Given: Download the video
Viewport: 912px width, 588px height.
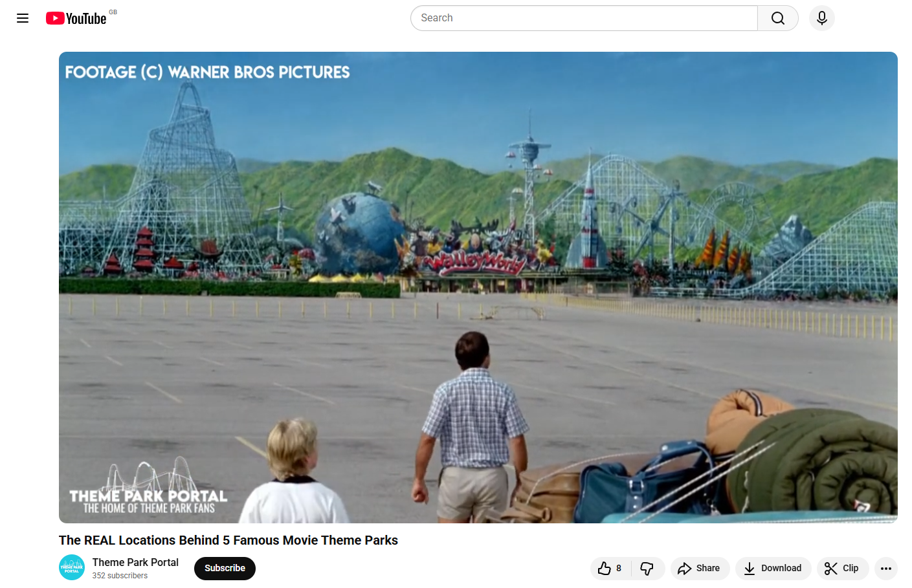Looking at the screenshot, I should pyautogui.click(x=772, y=569).
